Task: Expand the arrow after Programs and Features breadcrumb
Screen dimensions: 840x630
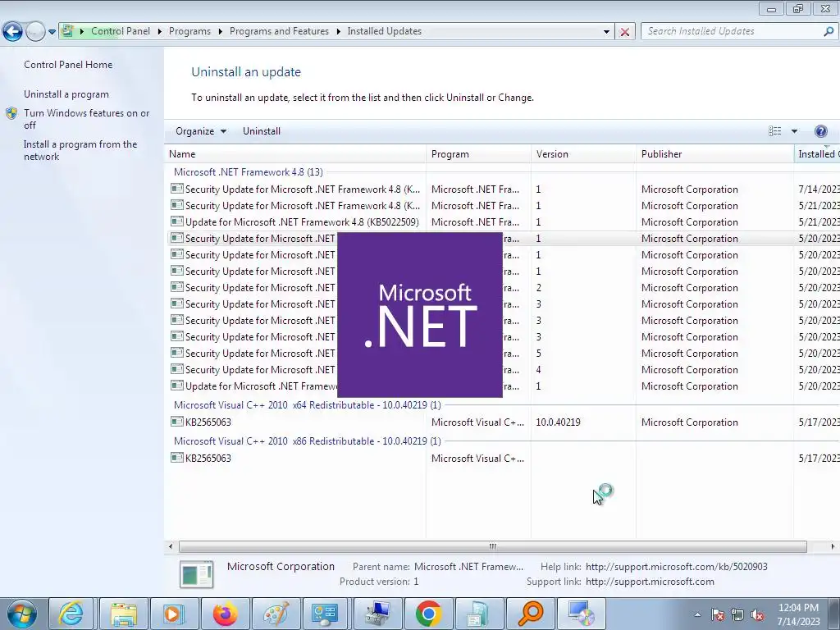Action: tap(339, 32)
